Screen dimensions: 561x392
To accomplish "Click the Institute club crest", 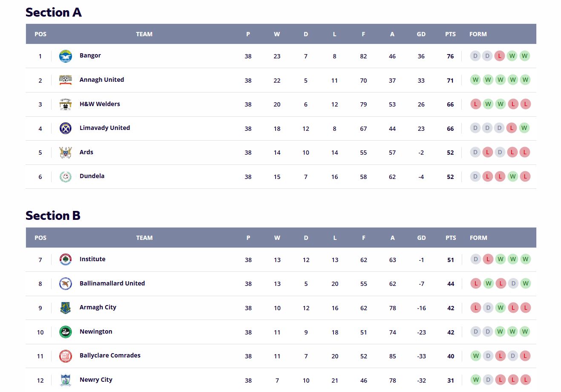I will 66,259.
